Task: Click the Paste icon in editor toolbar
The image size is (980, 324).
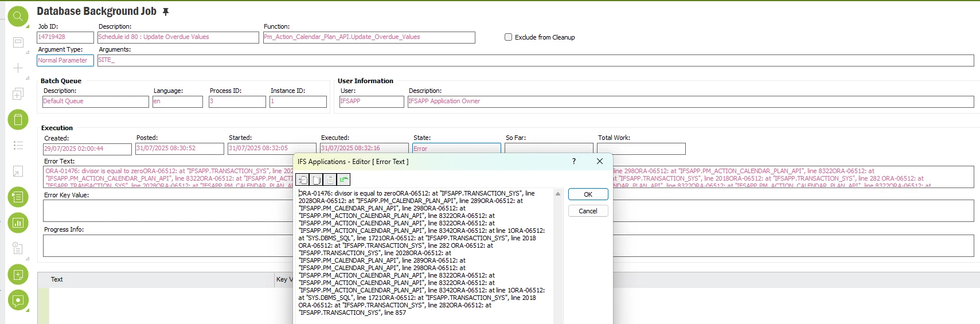Action: tap(330, 180)
